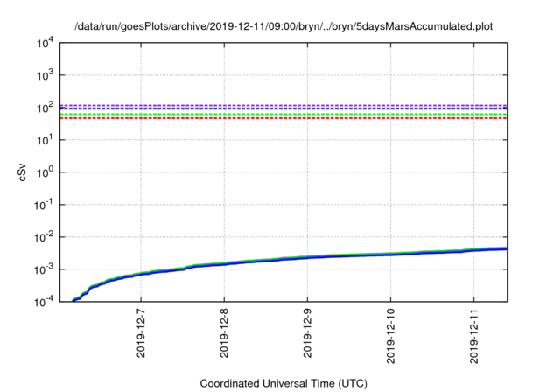
Task: Click the cSv axis unit label
Action: point(22,172)
